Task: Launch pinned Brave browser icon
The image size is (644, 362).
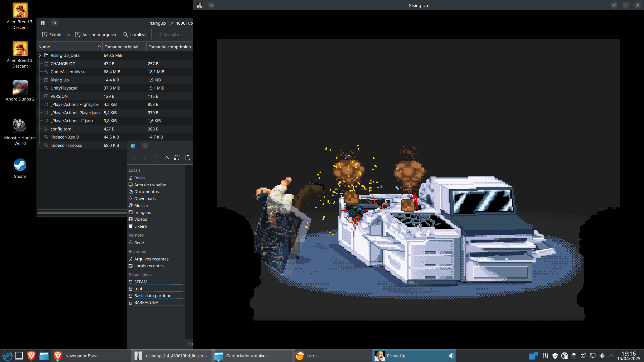Action: tap(31, 356)
